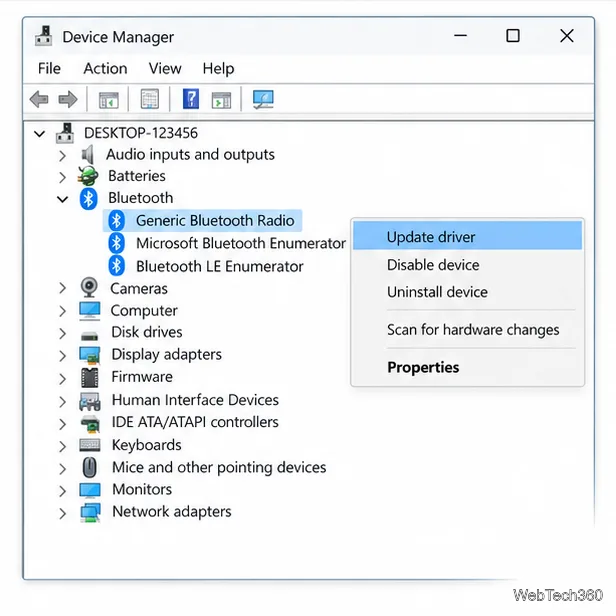Click the Show/Hide action pane toolbar icon
Viewport: 616px width, 616px height.
[x=222, y=100]
